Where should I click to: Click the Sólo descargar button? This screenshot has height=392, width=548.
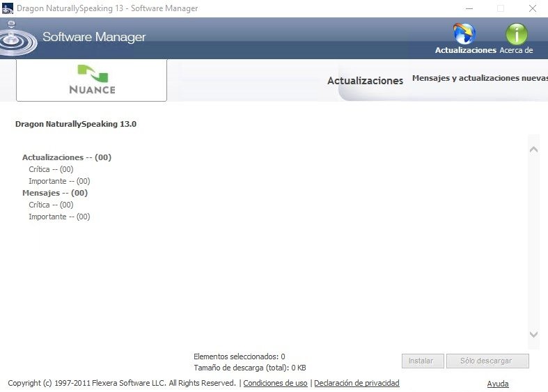pos(487,361)
